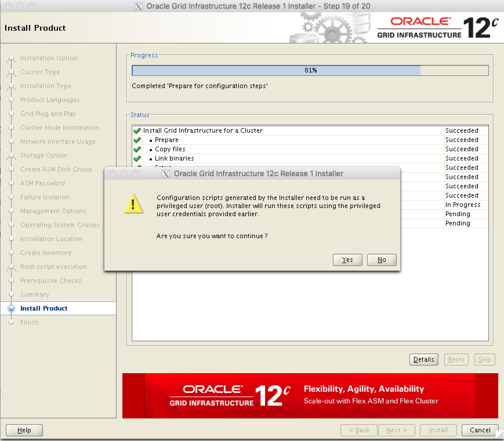This screenshot has width=504, height=441.
Task: Click the green checkmark beside Copy files
Action: coord(137,149)
